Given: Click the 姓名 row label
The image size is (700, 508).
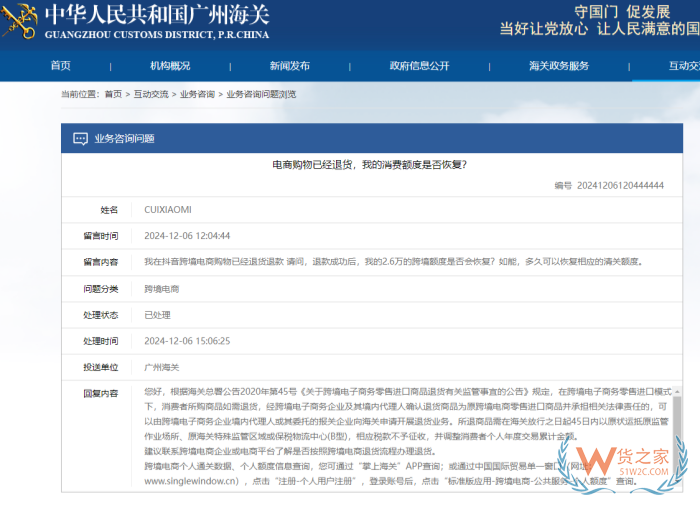Looking at the screenshot, I should point(109,210).
